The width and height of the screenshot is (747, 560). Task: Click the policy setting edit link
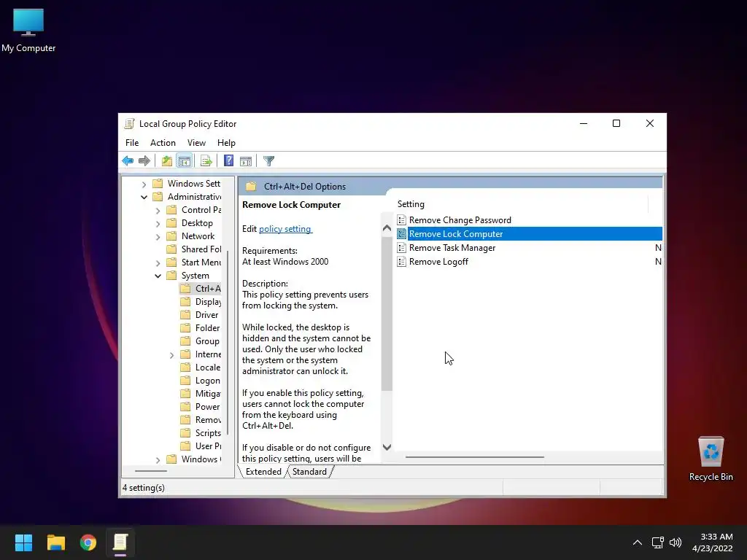coord(285,228)
